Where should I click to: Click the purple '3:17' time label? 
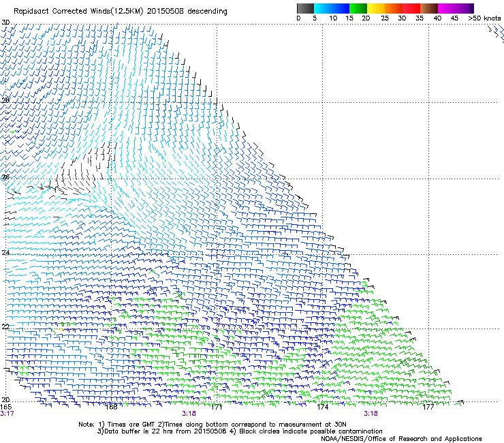tap(7, 414)
